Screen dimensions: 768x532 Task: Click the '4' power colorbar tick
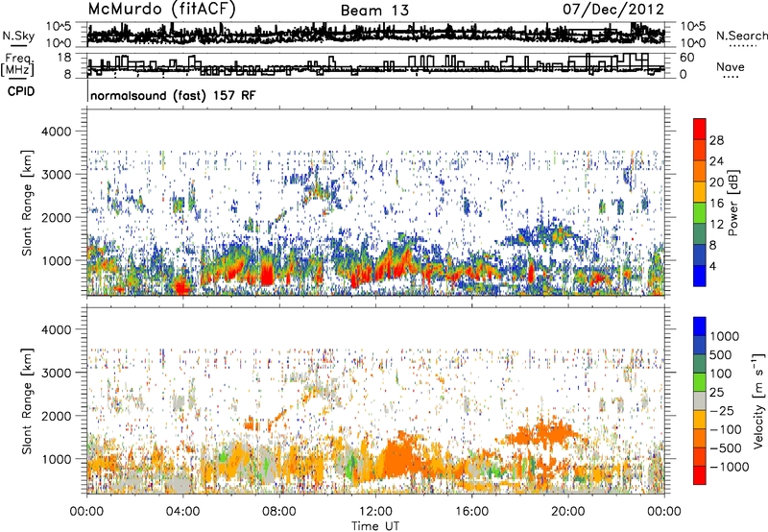(713, 267)
